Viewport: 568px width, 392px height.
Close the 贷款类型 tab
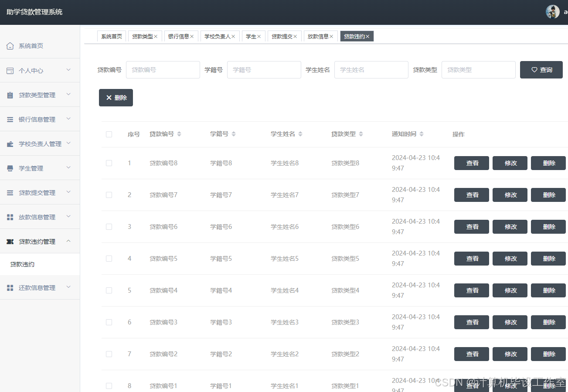tap(156, 37)
